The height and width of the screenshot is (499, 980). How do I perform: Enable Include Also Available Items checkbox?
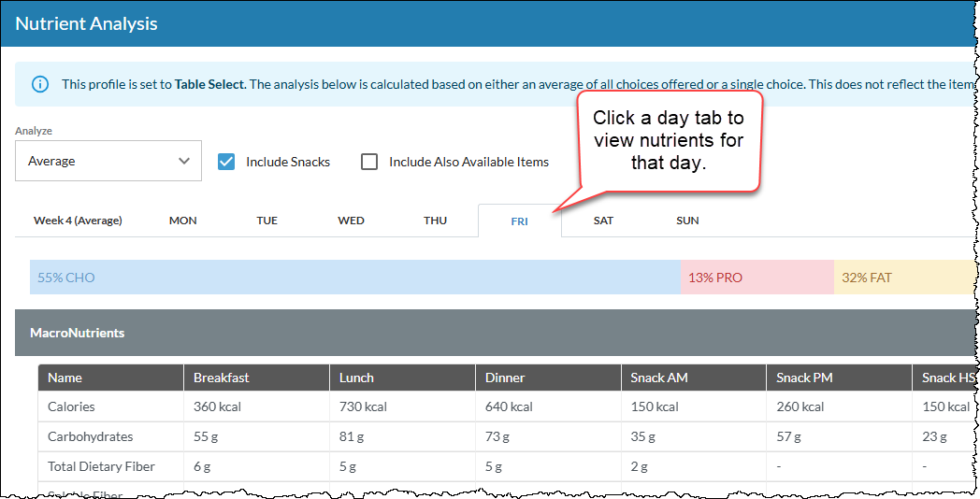(369, 162)
